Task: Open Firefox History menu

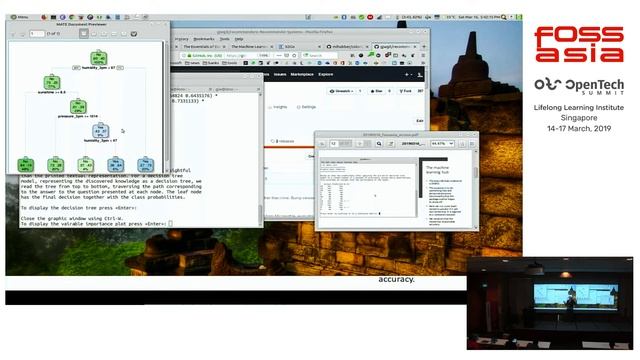Action: click(x=181, y=39)
